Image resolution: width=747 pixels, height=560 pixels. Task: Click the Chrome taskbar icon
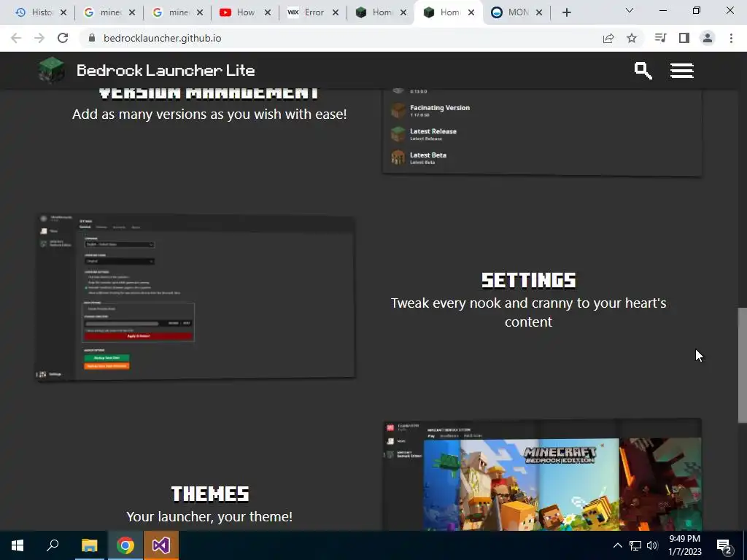point(125,545)
